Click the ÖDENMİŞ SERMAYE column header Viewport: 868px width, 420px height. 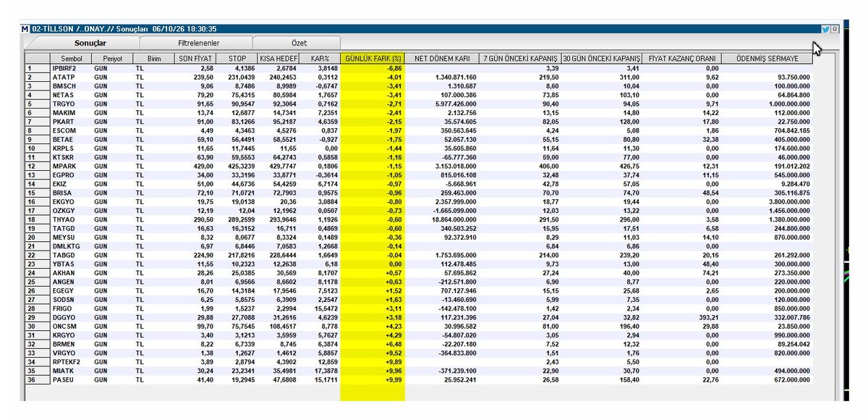coord(767,58)
